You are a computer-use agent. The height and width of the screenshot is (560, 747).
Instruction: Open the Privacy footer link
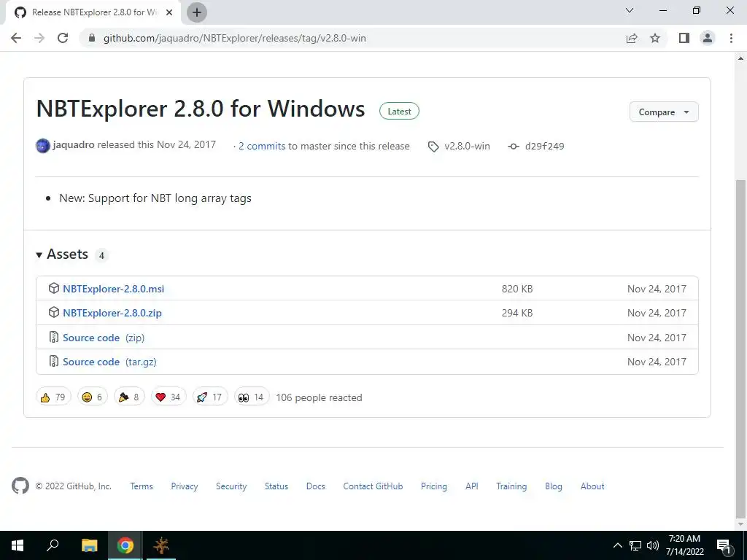pyautogui.click(x=185, y=486)
